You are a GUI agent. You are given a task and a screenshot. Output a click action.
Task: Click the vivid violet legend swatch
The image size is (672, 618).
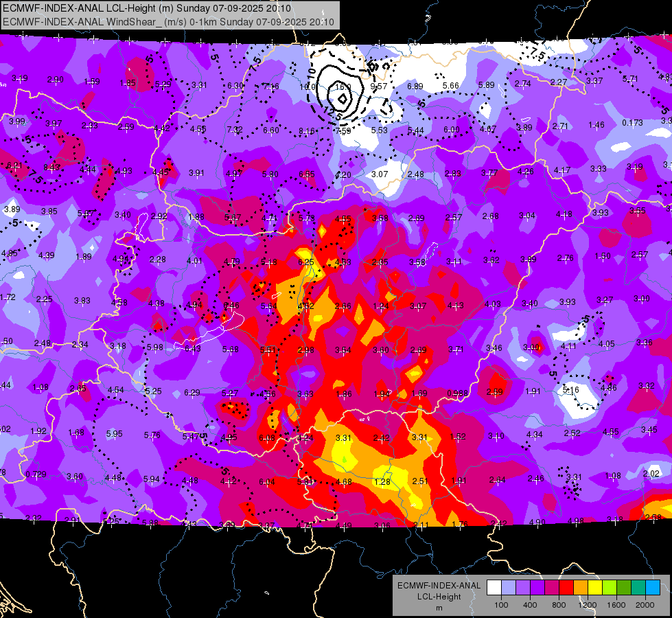coord(537,587)
